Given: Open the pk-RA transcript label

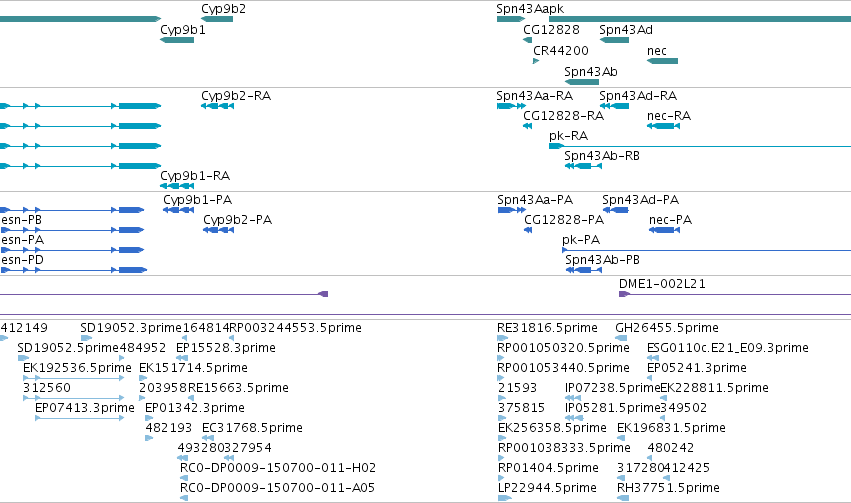Looking at the screenshot, I should click(x=568, y=136).
